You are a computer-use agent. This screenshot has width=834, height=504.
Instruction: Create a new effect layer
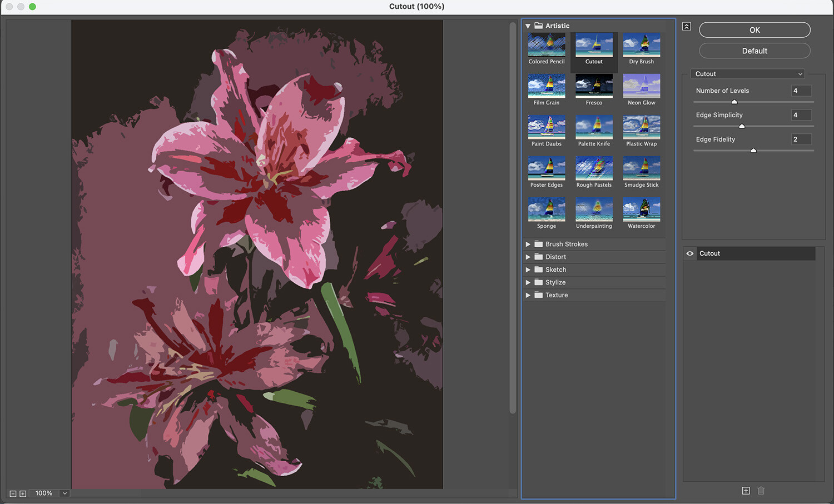pos(746,491)
